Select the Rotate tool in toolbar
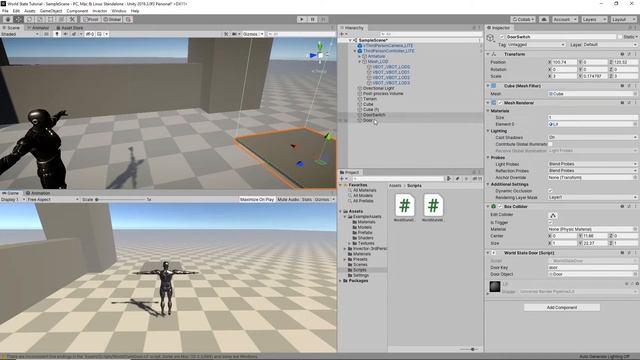This screenshot has height=360, width=640. [x=29, y=19]
